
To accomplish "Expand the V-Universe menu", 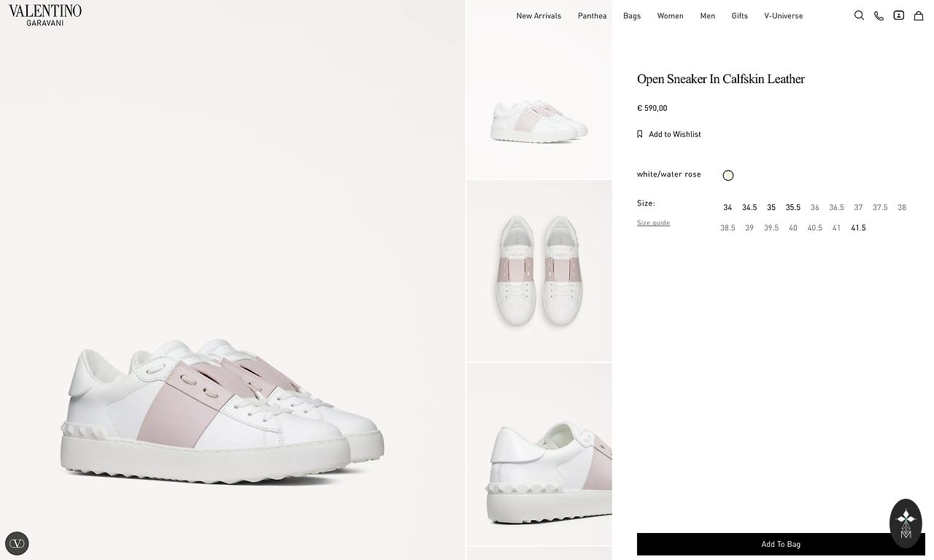I will pos(783,16).
